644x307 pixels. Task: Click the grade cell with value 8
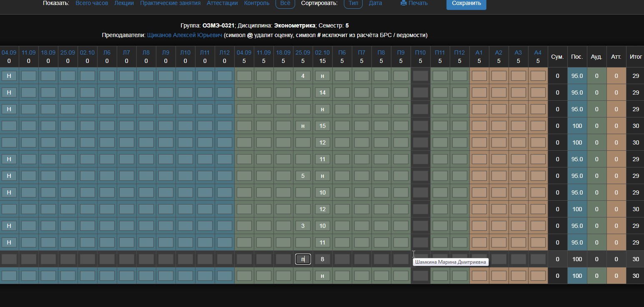[x=322, y=259]
